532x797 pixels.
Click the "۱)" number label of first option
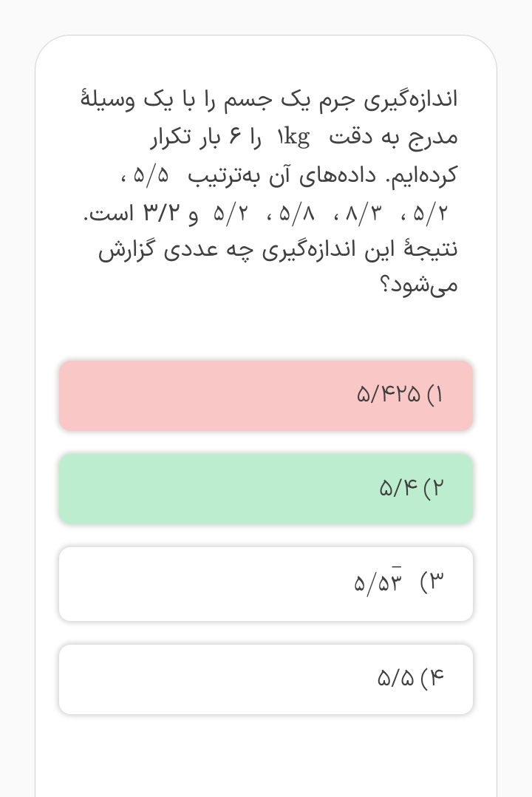[434, 395]
